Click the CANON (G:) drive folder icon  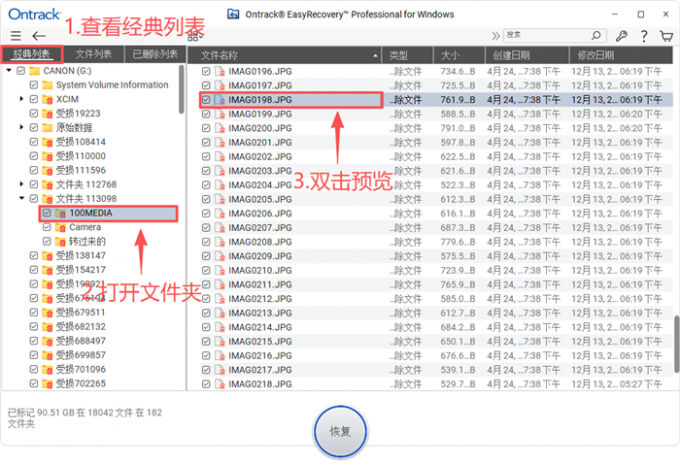tap(34, 71)
